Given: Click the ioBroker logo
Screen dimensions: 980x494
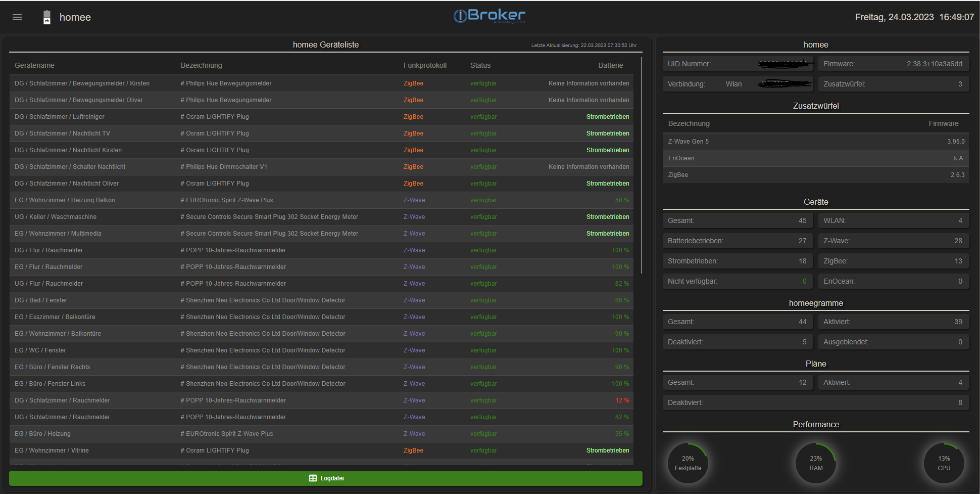Looking at the screenshot, I should pyautogui.click(x=489, y=16).
